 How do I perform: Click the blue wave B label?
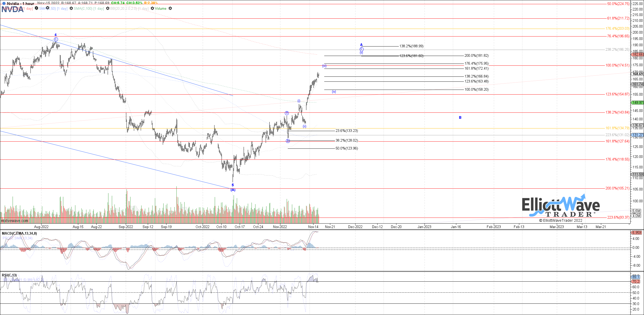[460, 117]
